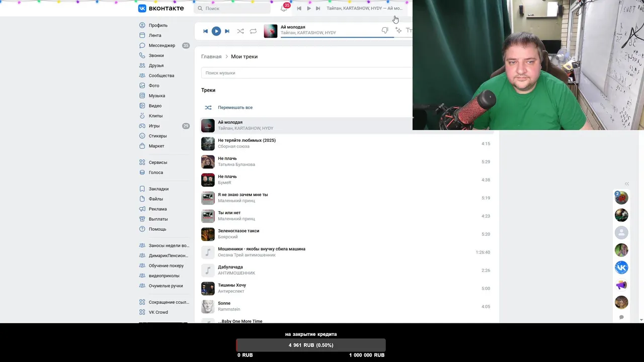The image size is (644, 362).
Task: Open the blue VK icon chat bubble
Action: click(621, 267)
